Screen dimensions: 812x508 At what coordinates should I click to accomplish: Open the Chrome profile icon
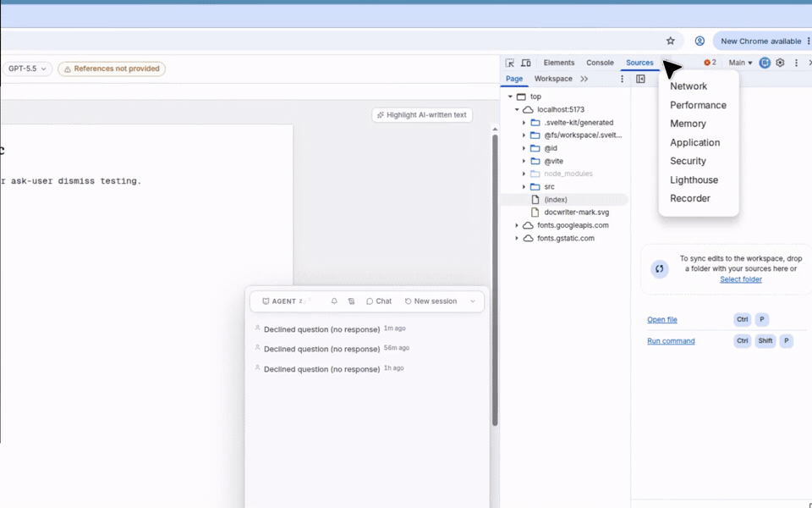700,41
